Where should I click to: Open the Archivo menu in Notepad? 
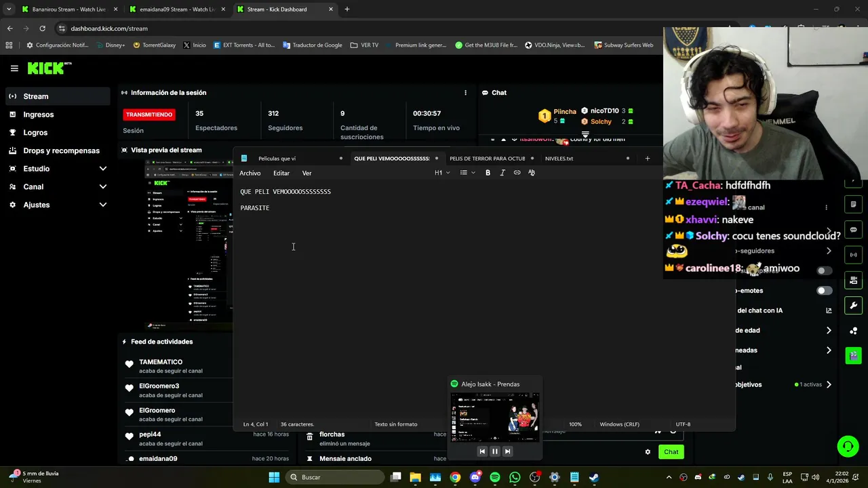[x=250, y=173]
